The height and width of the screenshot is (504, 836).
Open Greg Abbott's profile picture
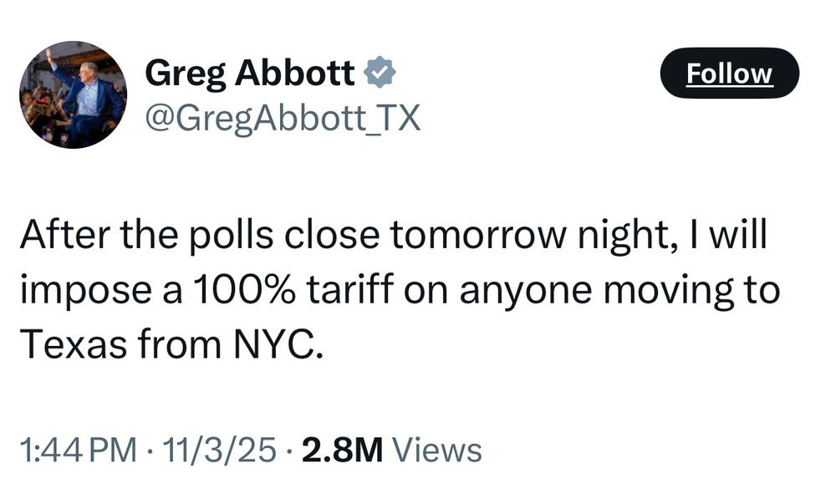point(73,94)
